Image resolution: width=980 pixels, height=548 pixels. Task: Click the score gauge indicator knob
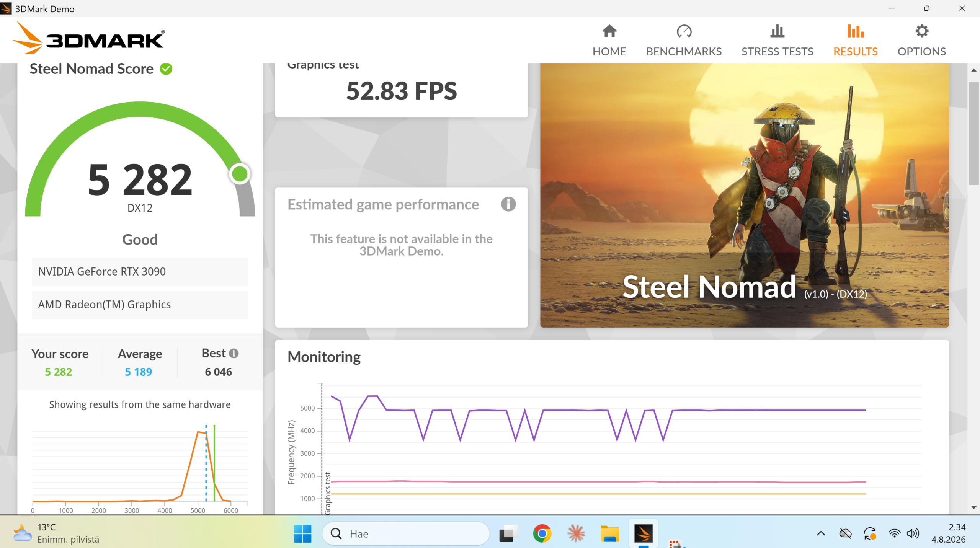240,174
